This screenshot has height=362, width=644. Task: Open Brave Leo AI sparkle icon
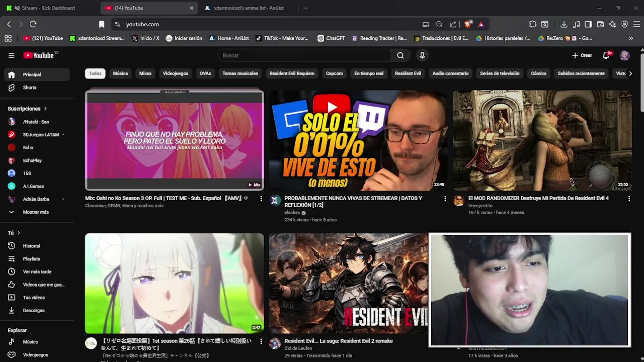coord(612,24)
